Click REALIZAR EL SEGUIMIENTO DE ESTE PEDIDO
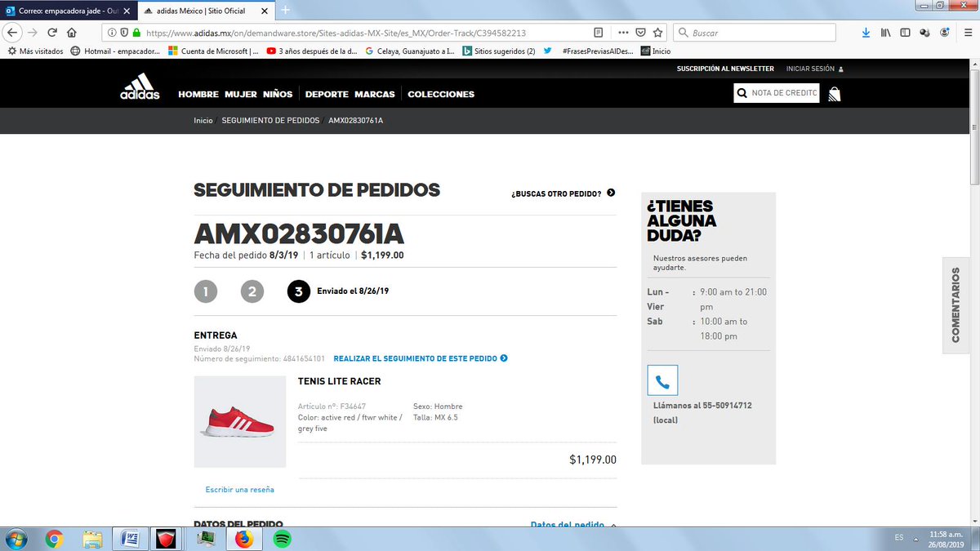980x551 pixels. tap(421, 358)
